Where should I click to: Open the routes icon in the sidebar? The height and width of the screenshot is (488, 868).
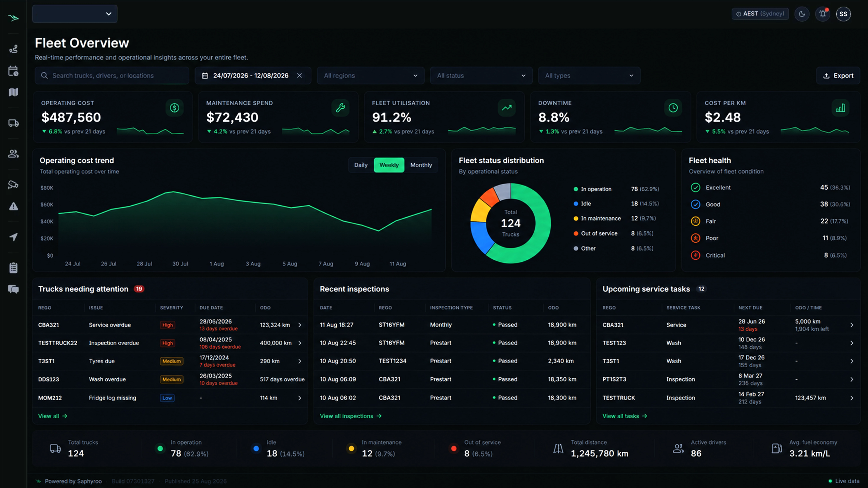[14, 49]
